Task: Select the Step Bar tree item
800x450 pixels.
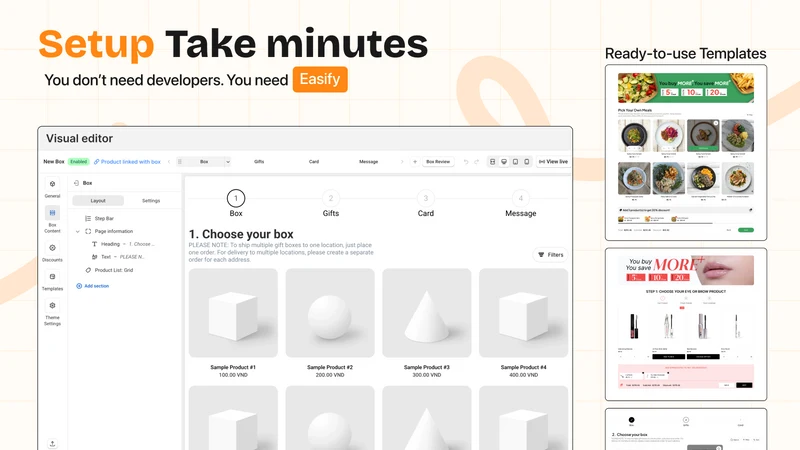Action: click(99, 218)
